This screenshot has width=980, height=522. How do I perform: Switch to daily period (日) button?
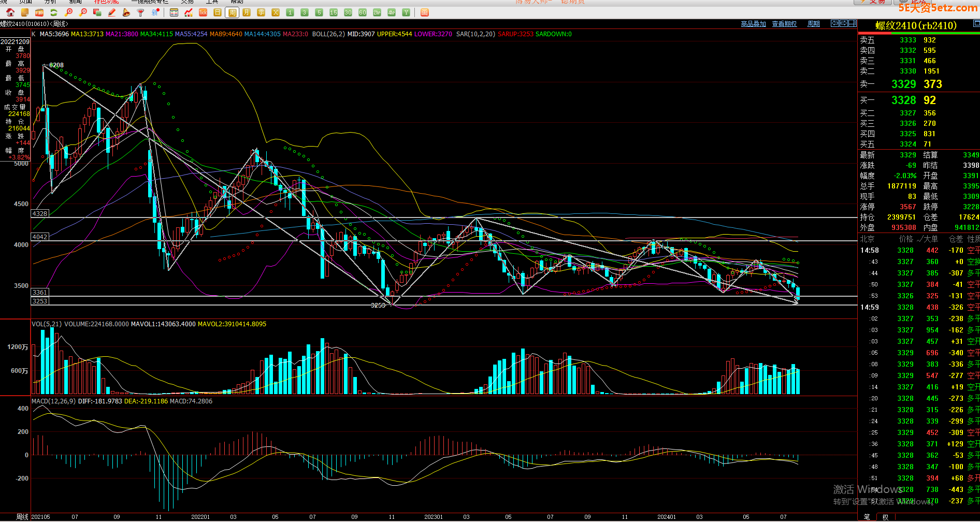click(218, 12)
